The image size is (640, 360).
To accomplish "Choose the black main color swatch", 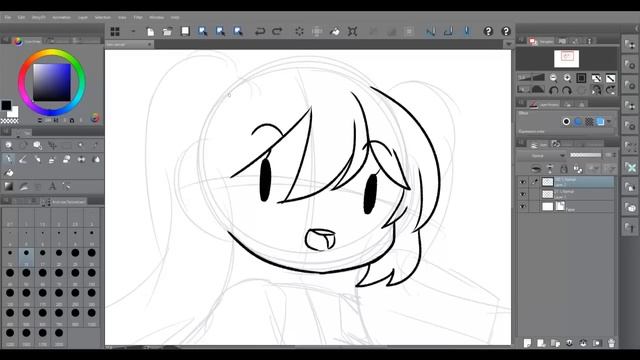I will tap(6, 105).
